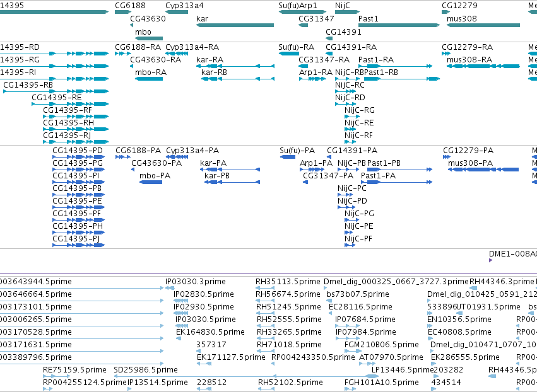Select the bs73b07.5prime EST label
The height and width of the screenshot is (392, 537).
358,294
